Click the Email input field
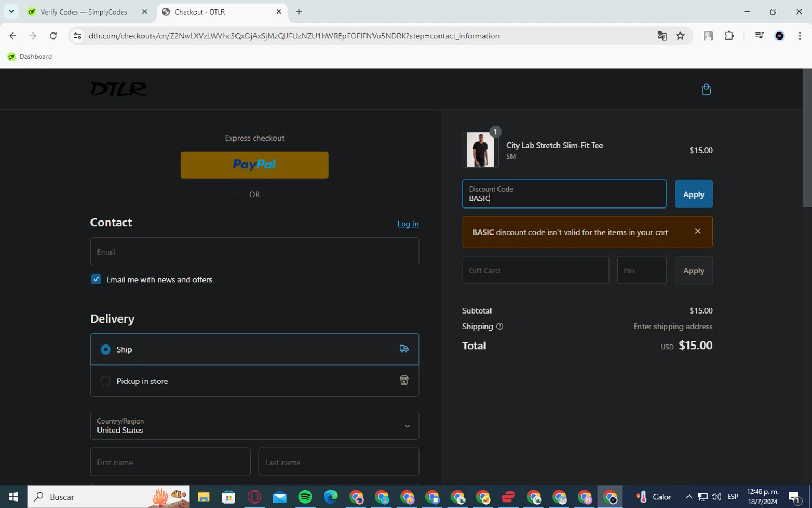Viewport: 812px width, 508px height. pos(254,251)
